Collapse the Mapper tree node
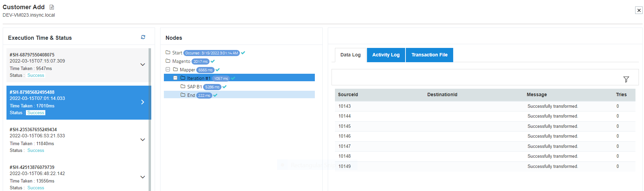 [168, 69]
